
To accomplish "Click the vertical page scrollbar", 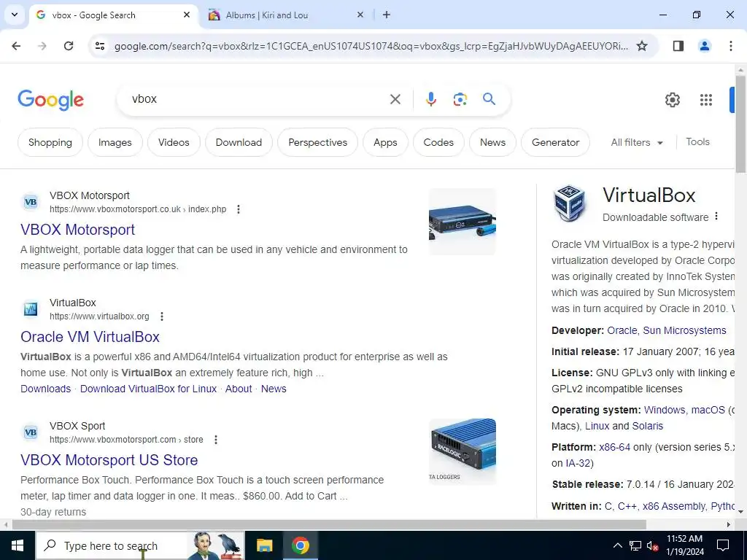I will tap(740, 124).
